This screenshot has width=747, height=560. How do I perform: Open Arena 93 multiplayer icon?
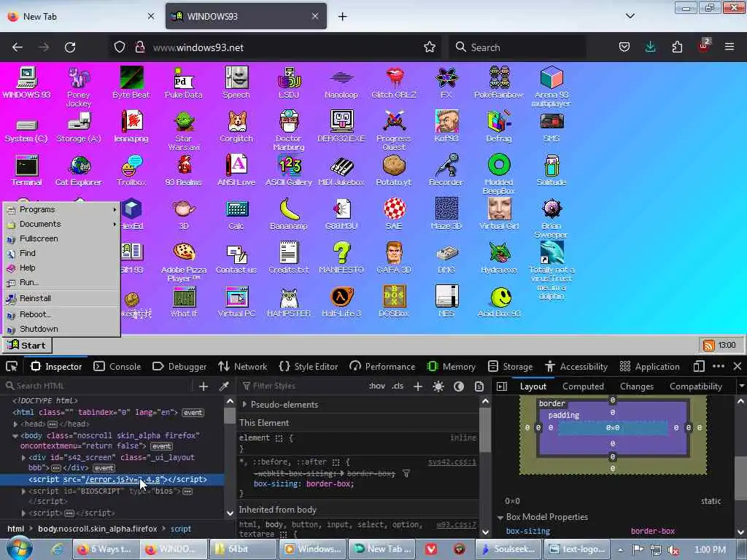tap(551, 86)
